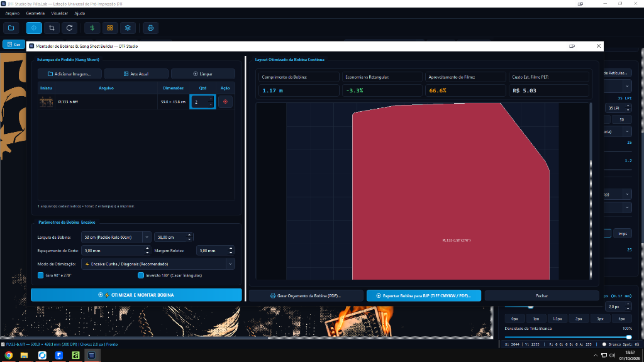Open File Explorer from the taskbar

click(25, 356)
